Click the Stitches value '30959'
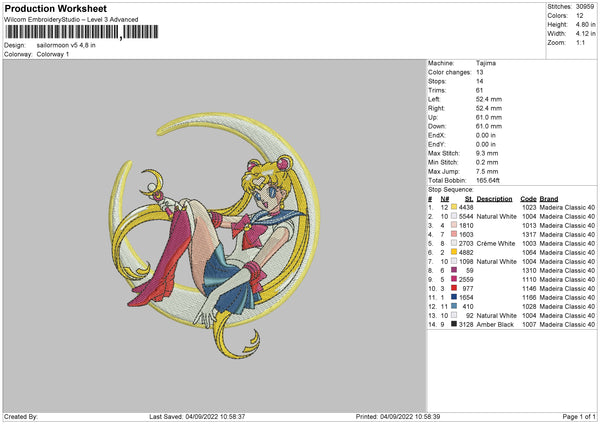The image size is (600, 424). coord(585,7)
